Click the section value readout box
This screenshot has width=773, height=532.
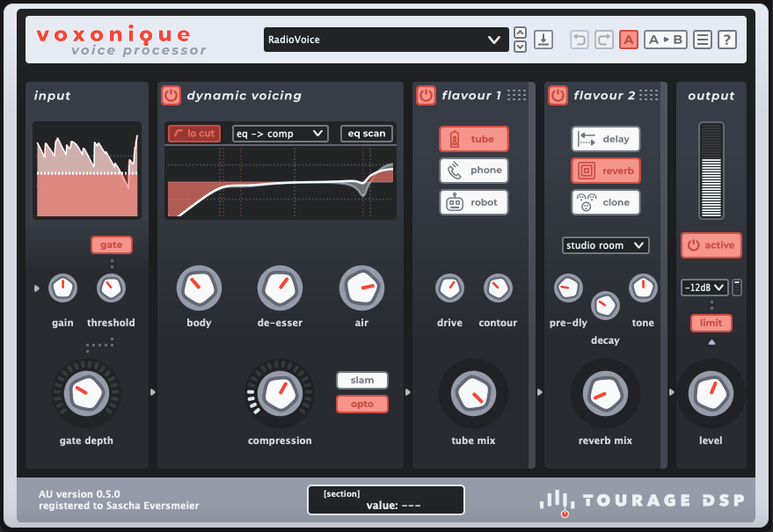(386, 500)
